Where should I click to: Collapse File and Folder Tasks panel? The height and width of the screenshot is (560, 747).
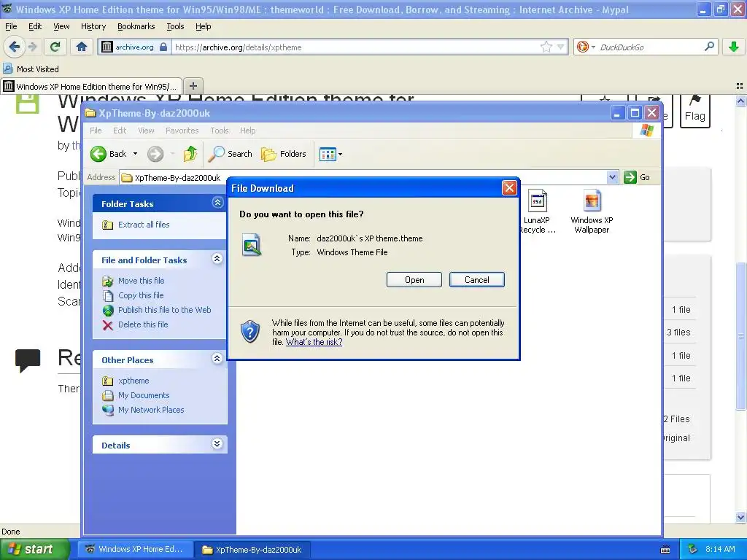point(217,259)
